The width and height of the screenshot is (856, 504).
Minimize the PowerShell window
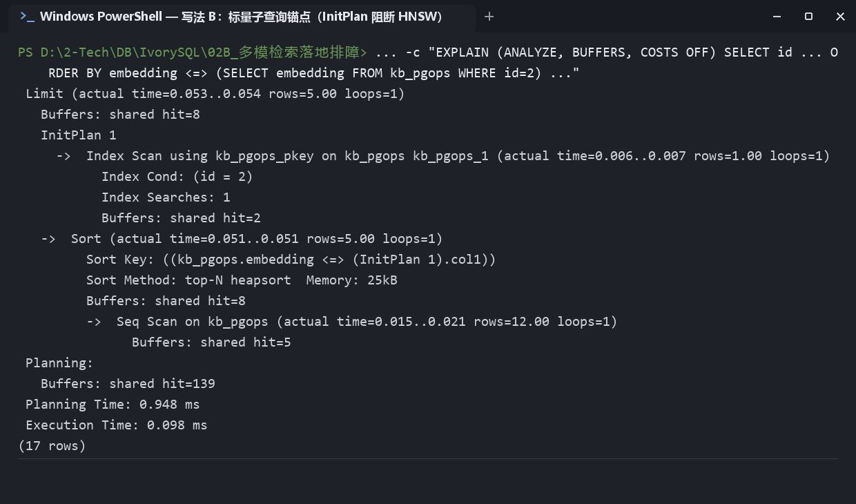point(777,17)
